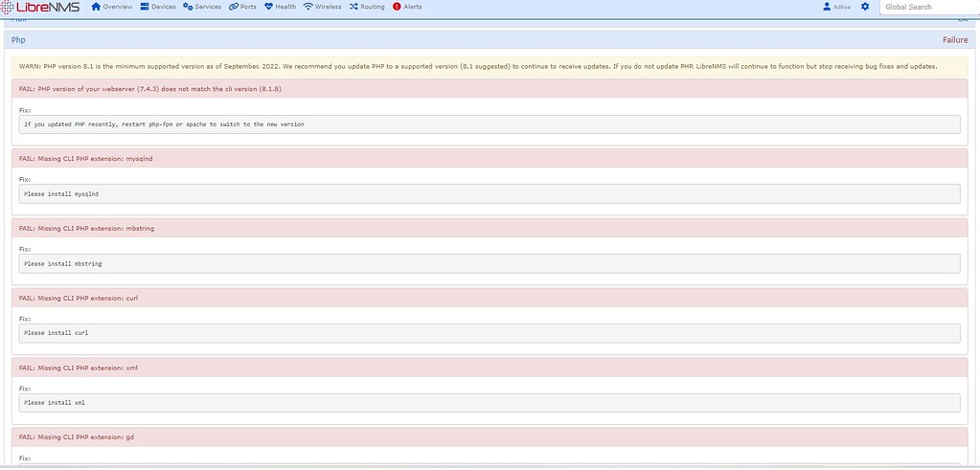
Task: Click the 'Please install mbstring' fix box
Action: pos(490,264)
